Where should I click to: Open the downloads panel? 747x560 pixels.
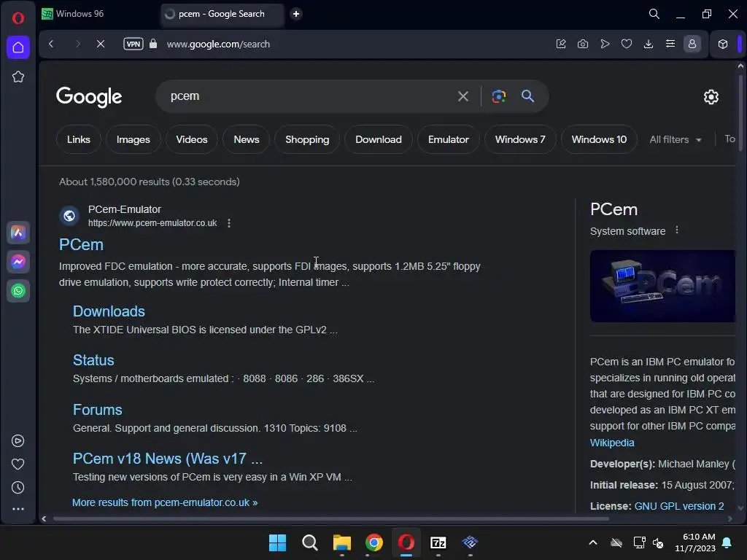pyautogui.click(x=649, y=44)
